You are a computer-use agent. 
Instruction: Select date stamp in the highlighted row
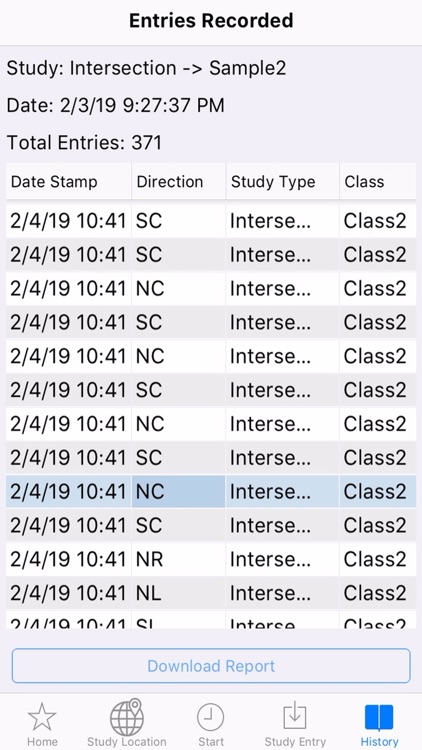click(x=68, y=492)
